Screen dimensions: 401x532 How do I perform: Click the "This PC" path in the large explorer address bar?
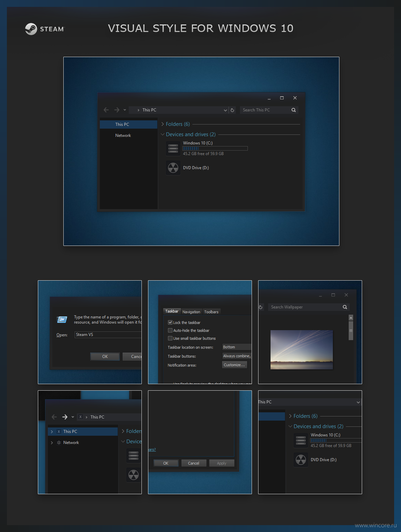point(149,110)
